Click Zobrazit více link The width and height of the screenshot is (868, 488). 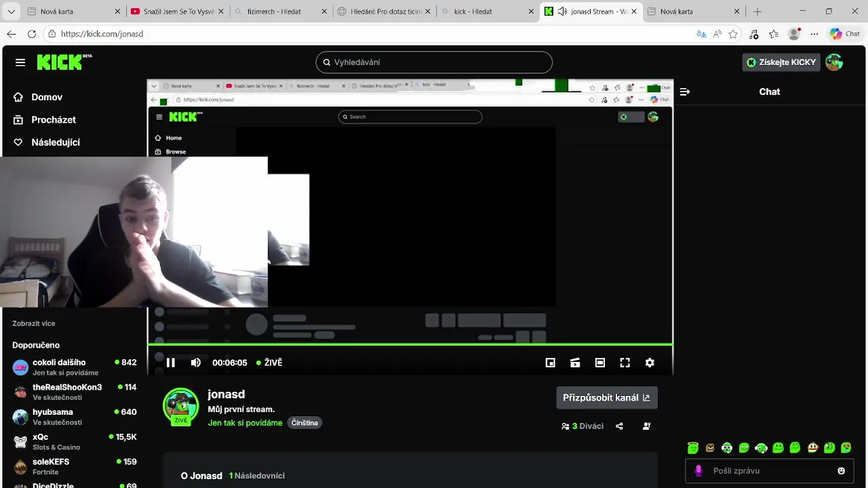pos(34,323)
